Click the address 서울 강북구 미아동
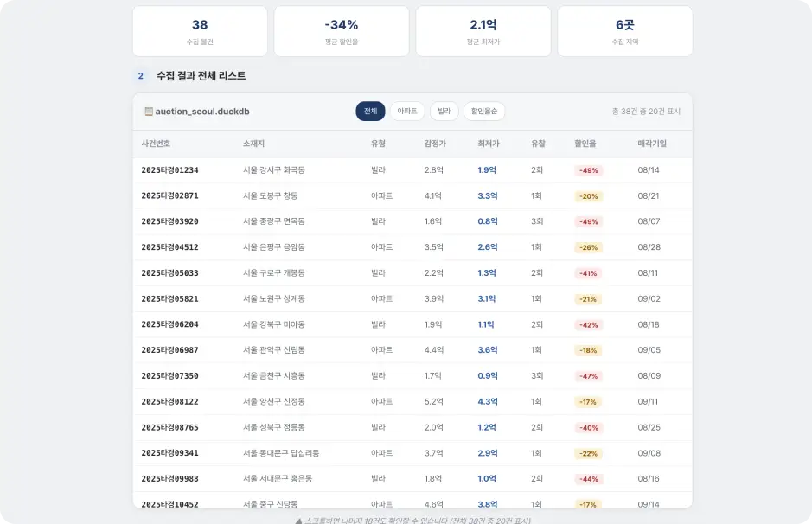This screenshot has height=524, width=812. pyautogui.click(x=274, y=324)
